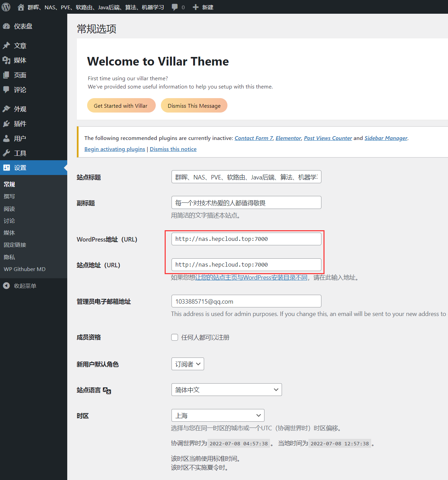Click the WordPress logo icon
This screenshot has width=448, height=480.
click(x=6, y=7)
